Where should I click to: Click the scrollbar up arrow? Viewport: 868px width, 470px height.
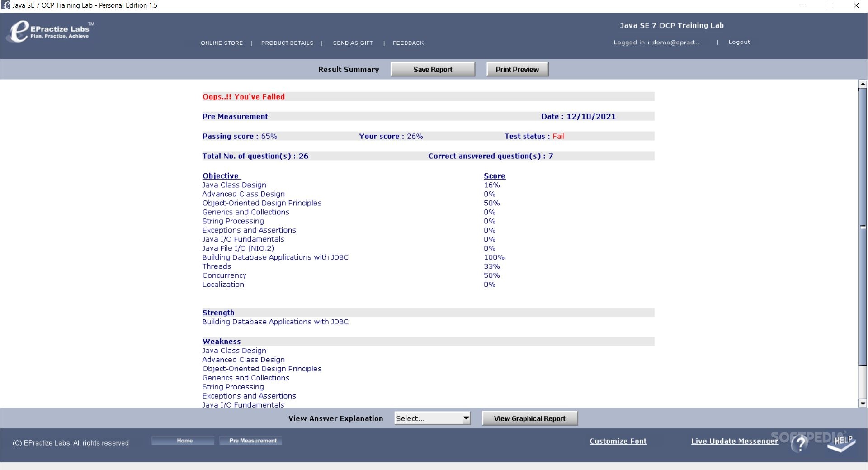pyautogui.click(x=863, y=84)
